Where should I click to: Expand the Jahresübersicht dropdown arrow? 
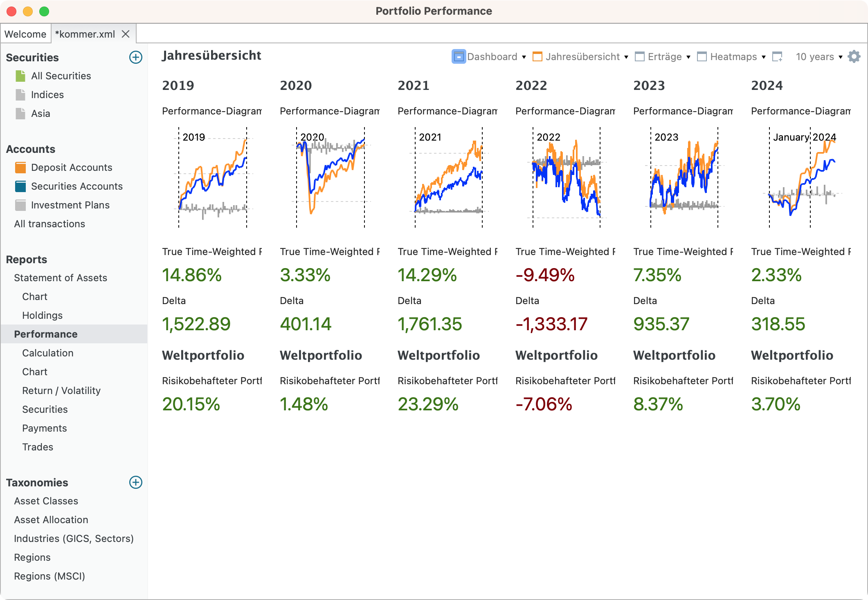[x=626, y=57]
